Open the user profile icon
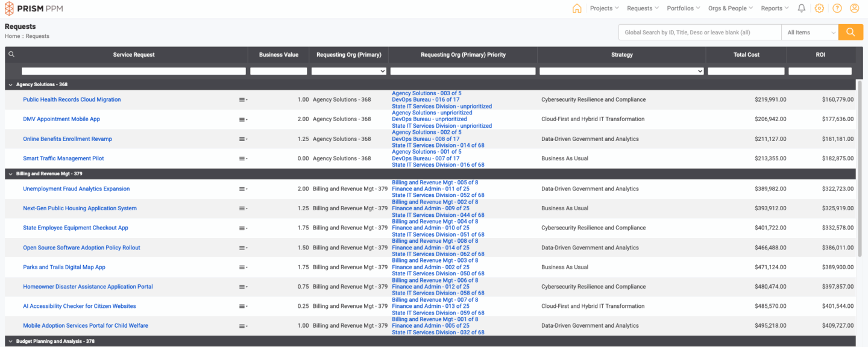868x347 pixels. [x=854, y=8]
